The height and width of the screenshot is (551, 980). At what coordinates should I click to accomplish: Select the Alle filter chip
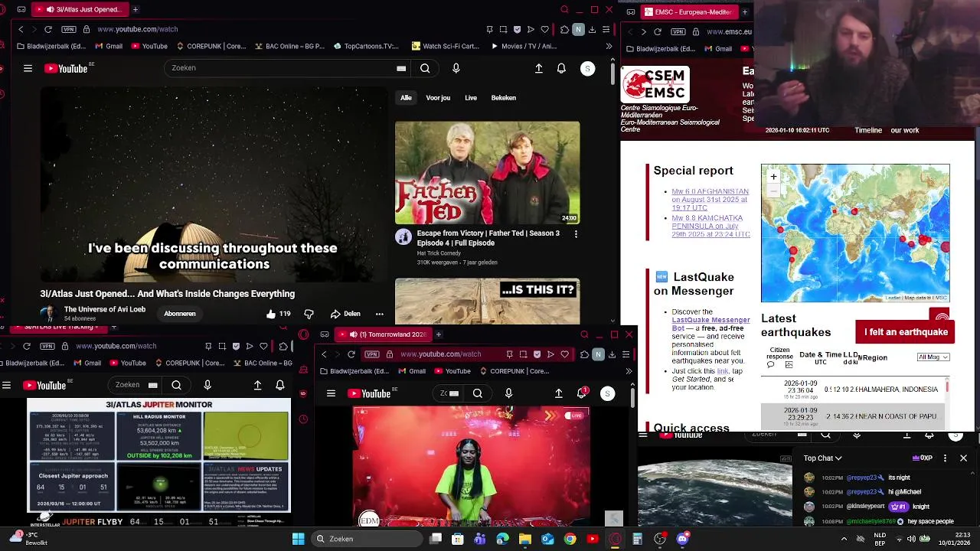tap(406, 98)
